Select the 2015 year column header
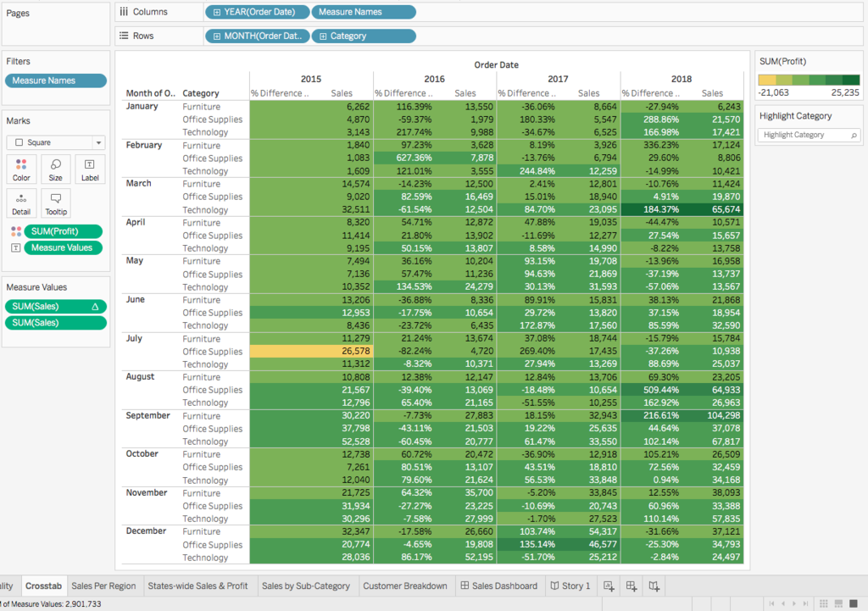 pyautogui.click(x=311, y=79)
